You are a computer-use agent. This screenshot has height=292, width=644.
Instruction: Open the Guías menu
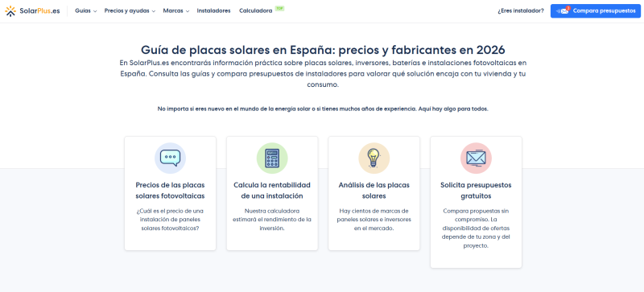tap(86, 11)
